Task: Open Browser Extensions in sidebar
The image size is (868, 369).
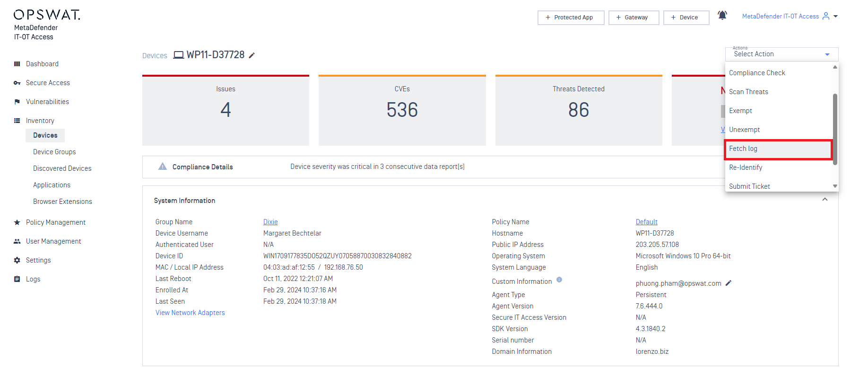Action: coord(62,202)
